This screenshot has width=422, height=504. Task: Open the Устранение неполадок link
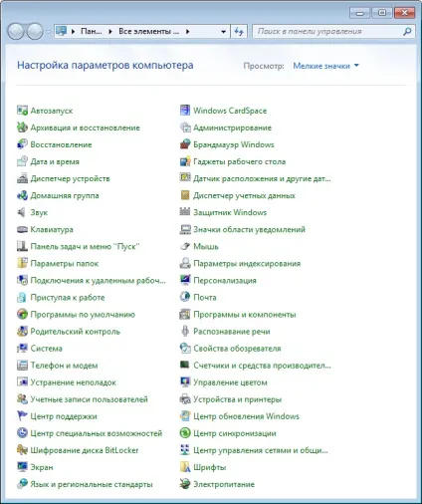[x=74, y=382]
